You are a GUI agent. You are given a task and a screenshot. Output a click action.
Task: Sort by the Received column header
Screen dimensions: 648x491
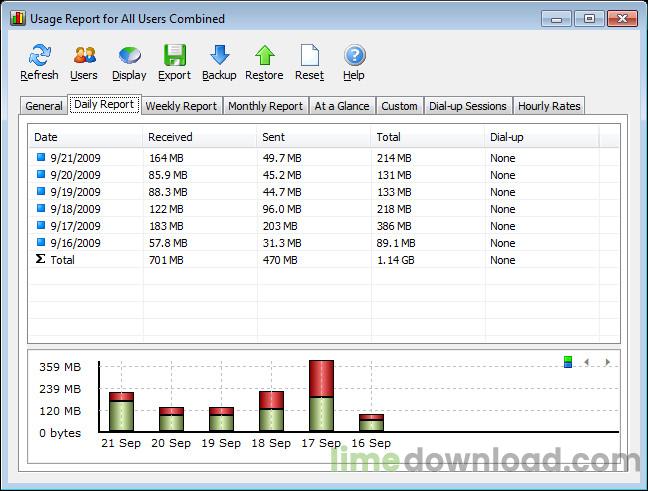coord(170,137)
